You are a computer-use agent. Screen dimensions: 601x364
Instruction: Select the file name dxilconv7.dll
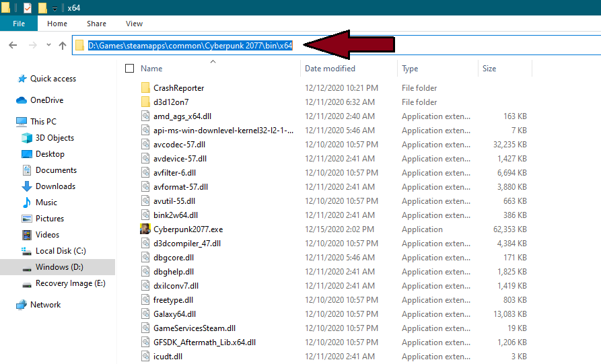176,286
